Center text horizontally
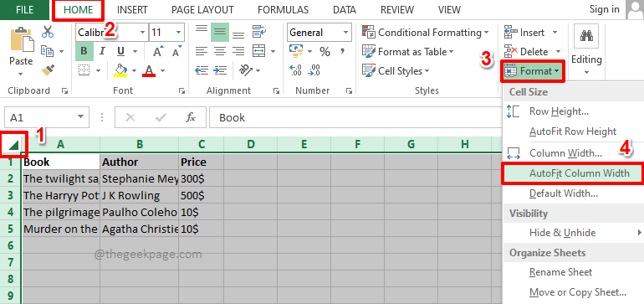The image size is (644, 304). [x=220, y=51]
